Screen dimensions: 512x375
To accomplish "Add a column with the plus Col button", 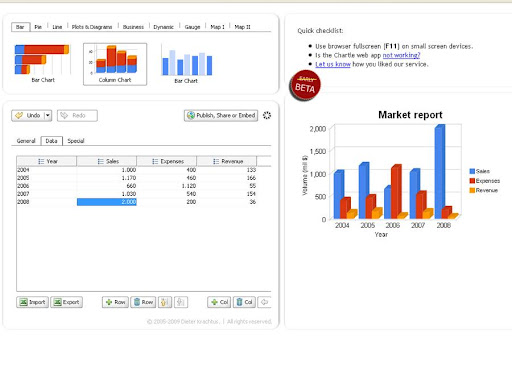I will (219, 302).
